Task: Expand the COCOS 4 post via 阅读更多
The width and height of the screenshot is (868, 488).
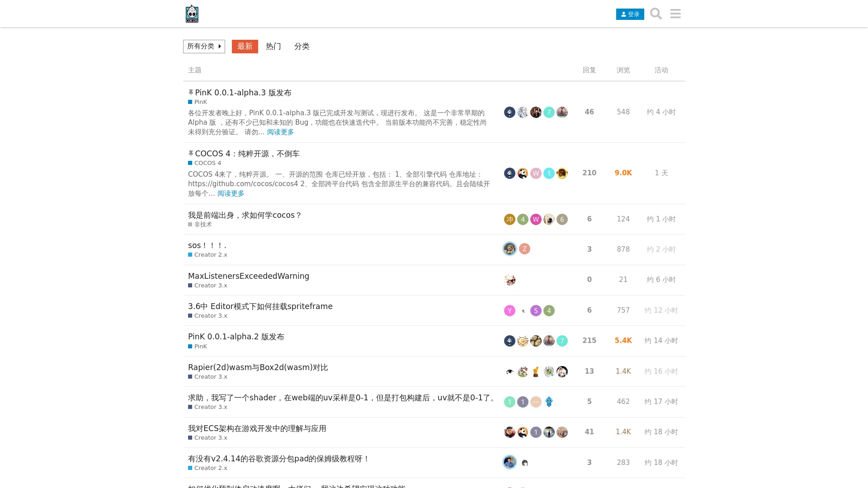Action: (x=231, y=193)
